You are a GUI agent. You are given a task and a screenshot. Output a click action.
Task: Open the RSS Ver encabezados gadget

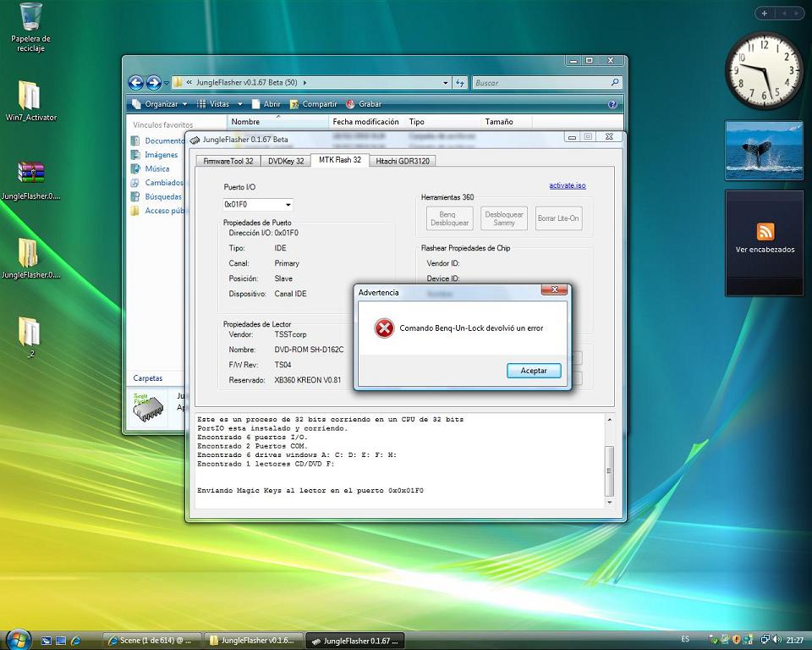[765, 232]
